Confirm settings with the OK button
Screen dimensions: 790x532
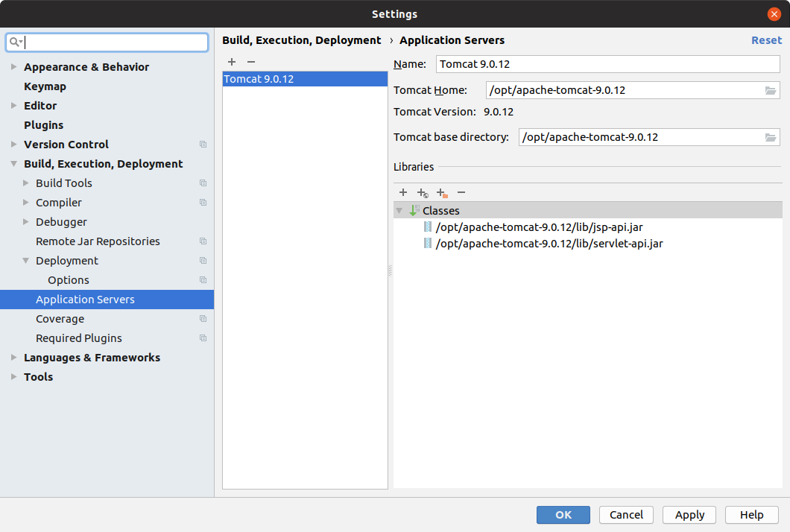tap(563, 514)
